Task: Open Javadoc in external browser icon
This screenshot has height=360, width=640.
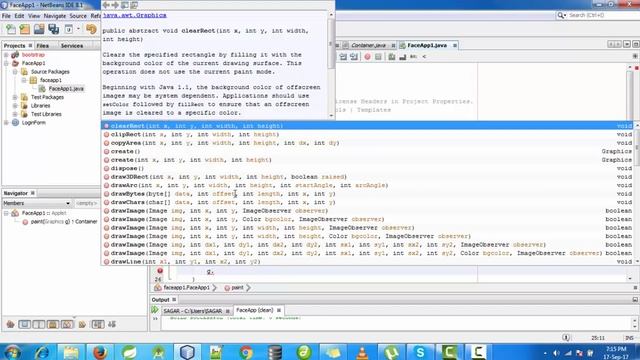Action: tap(124, 5)
